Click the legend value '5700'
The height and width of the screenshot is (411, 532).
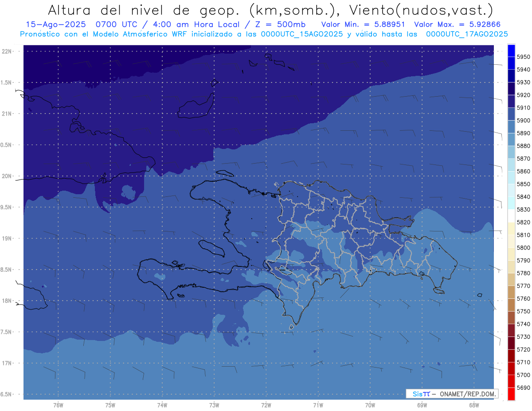tap(523, 375)
